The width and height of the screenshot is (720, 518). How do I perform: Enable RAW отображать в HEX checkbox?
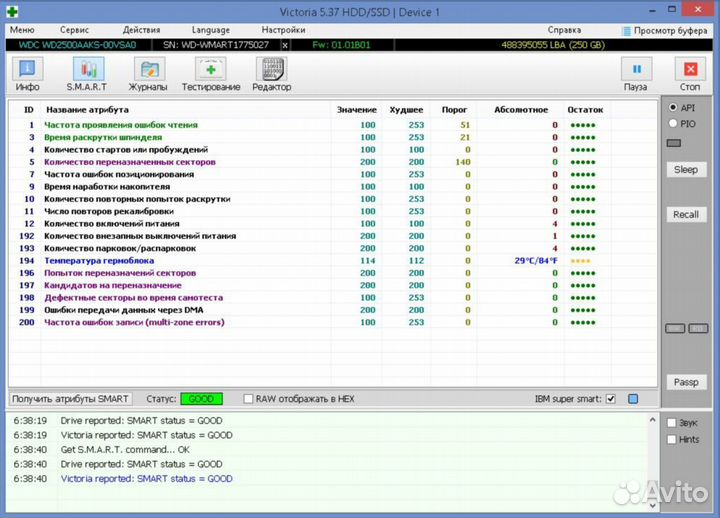point(248,399)
